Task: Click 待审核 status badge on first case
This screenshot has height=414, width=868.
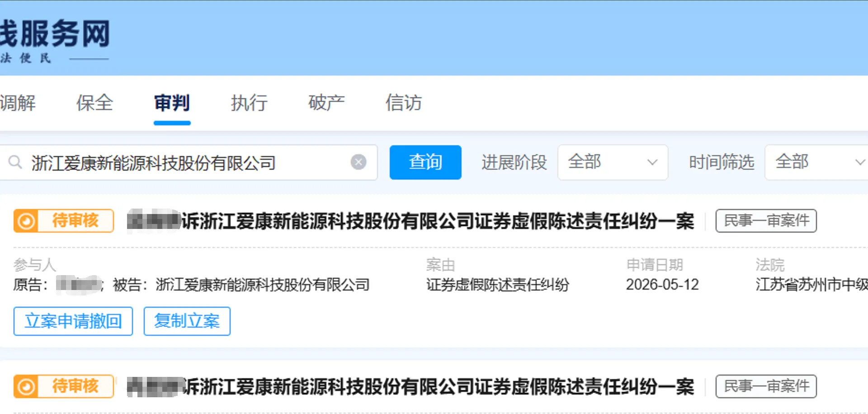Action: [64, 221]
